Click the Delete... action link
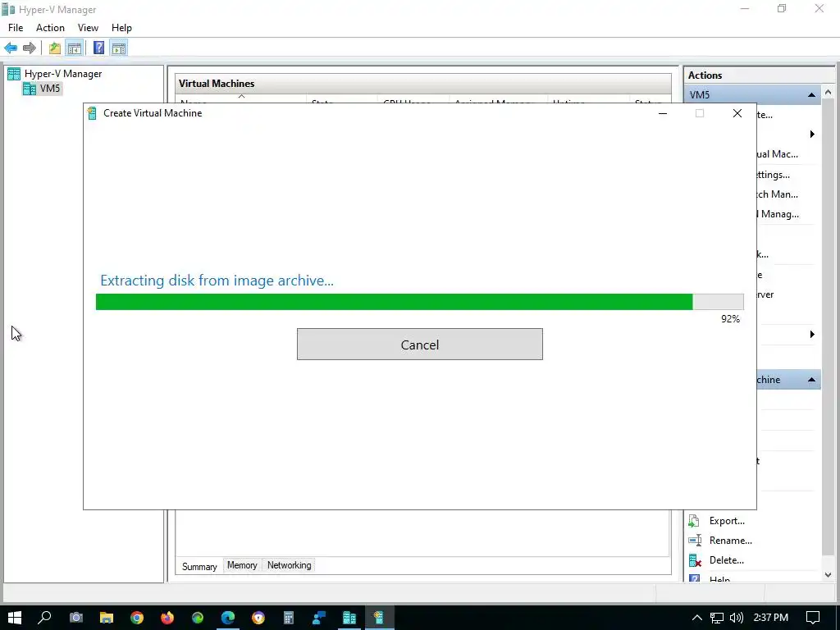The width and height of the screenshot is (840, 630). pos(727,560)
